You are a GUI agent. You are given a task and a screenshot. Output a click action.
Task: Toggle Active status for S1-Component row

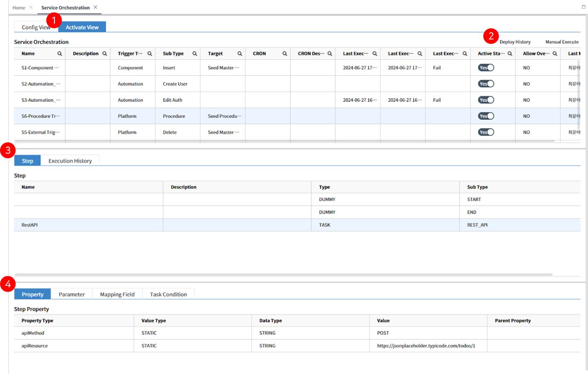[x=486, y=68]
